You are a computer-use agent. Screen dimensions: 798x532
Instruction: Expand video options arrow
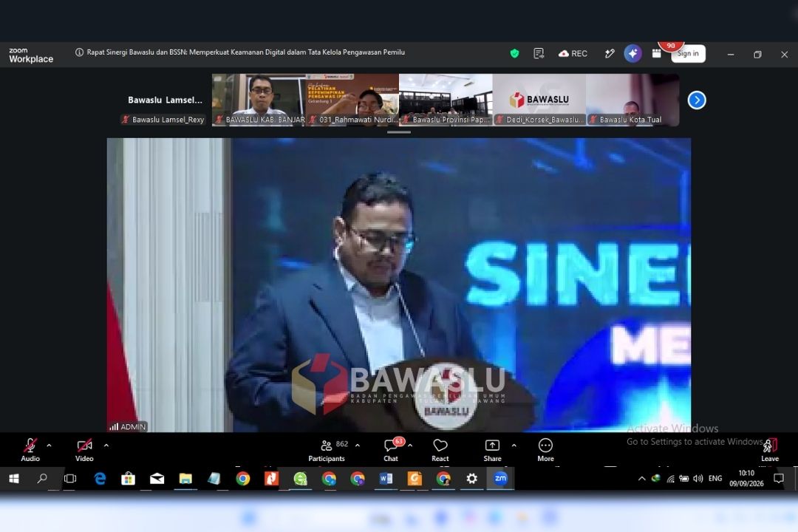click(x=106, y=446)
